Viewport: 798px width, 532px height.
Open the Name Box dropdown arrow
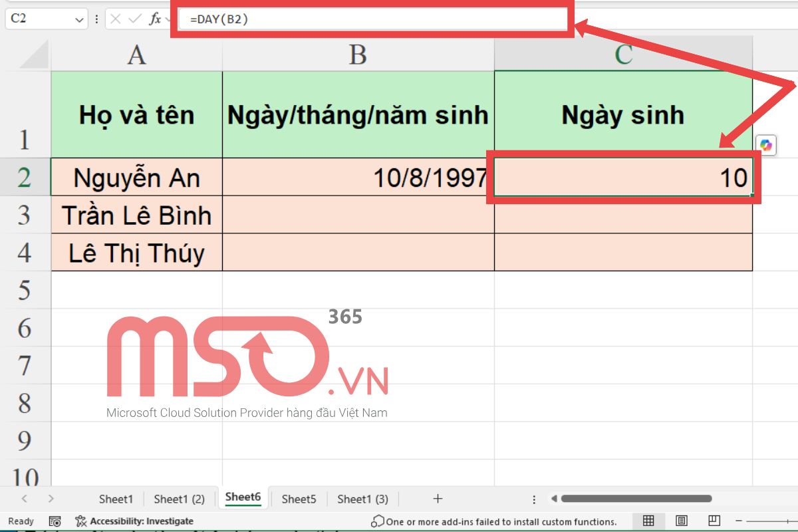coord(79,19)
